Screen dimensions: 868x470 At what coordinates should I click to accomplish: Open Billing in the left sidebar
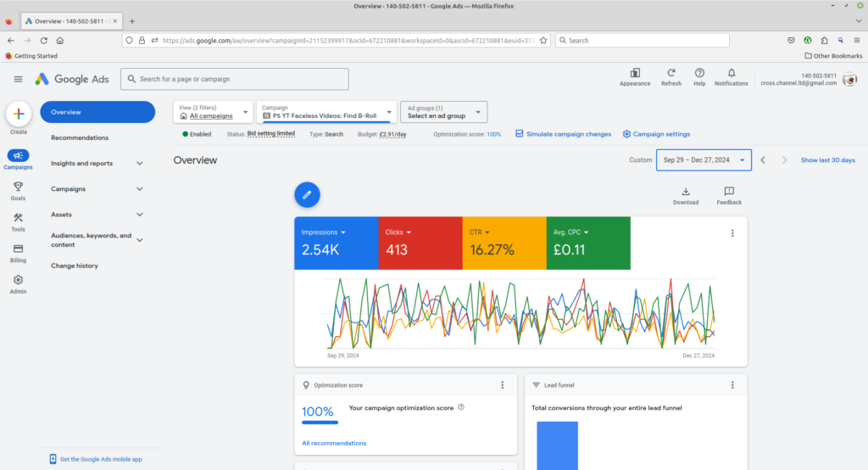click(19, 249)
